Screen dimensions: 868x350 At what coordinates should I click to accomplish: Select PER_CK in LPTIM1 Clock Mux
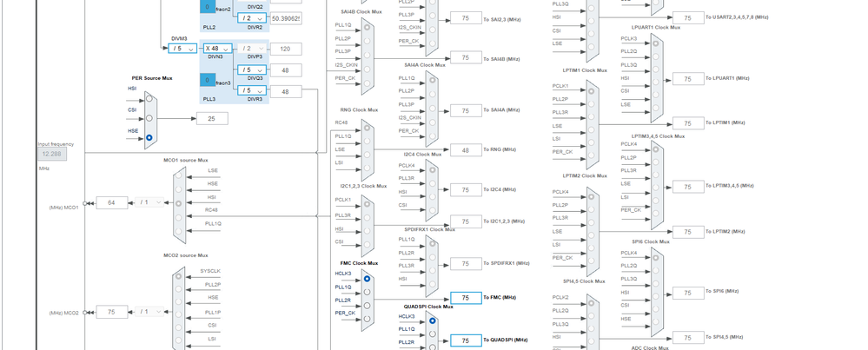593,156
